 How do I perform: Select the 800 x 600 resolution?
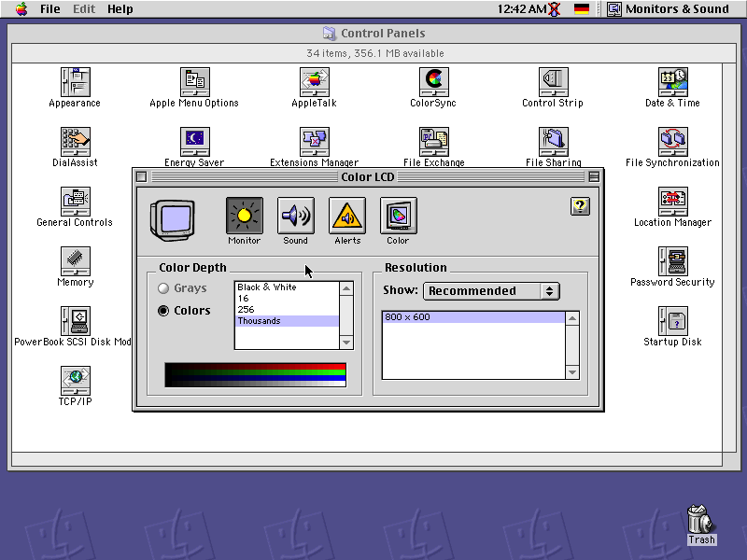pyautogui.click(x=473, y=317)
